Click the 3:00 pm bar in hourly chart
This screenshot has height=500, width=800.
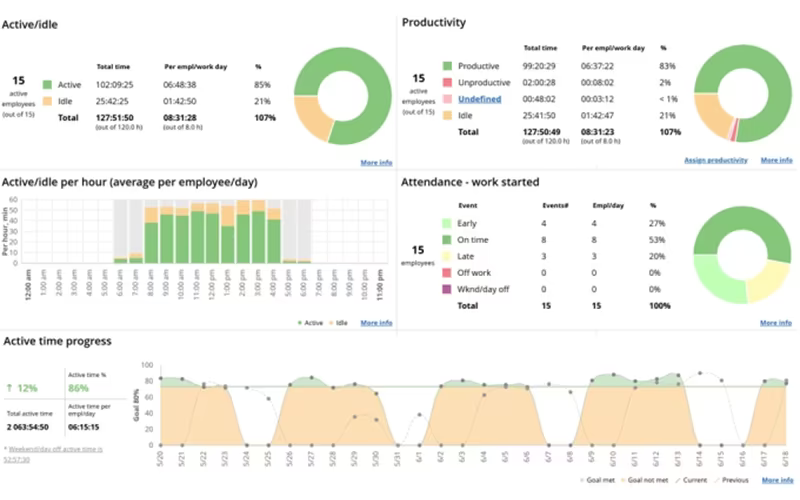(x=259, y=232)
